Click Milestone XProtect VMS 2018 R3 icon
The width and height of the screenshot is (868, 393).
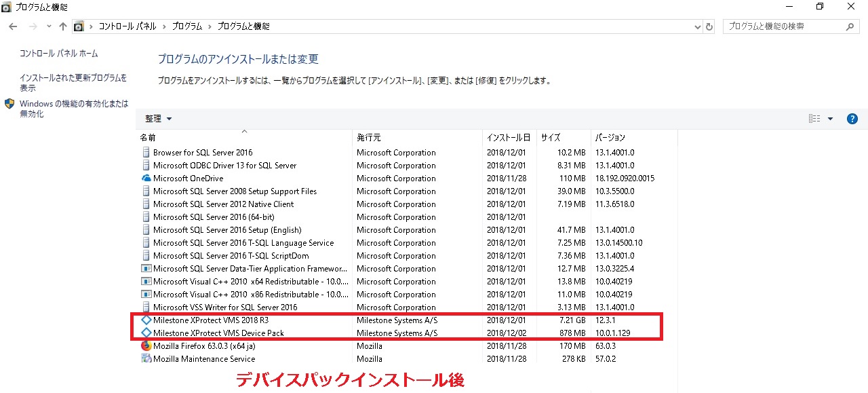point(146,320)
